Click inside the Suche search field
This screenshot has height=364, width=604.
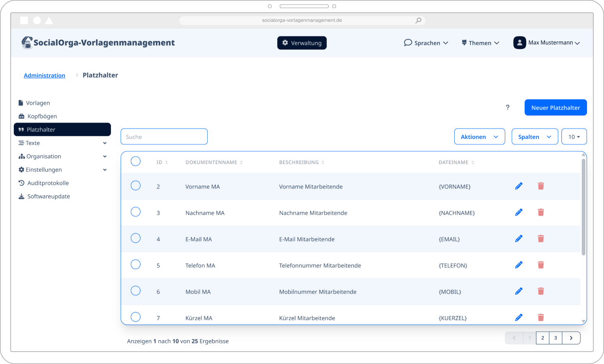point(164,136)
